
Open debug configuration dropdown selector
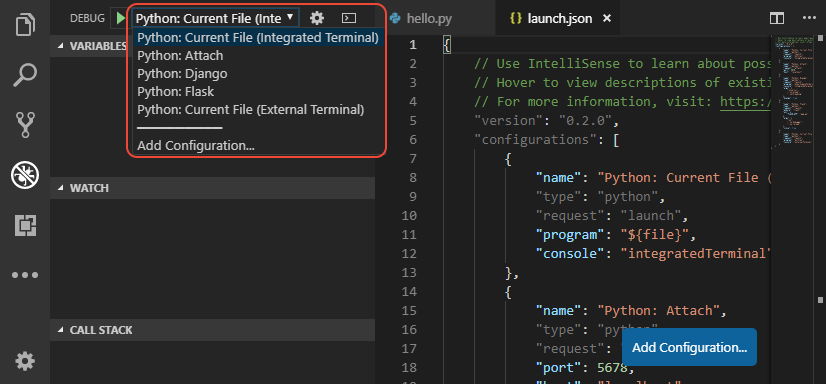click(x=215, y=18)
